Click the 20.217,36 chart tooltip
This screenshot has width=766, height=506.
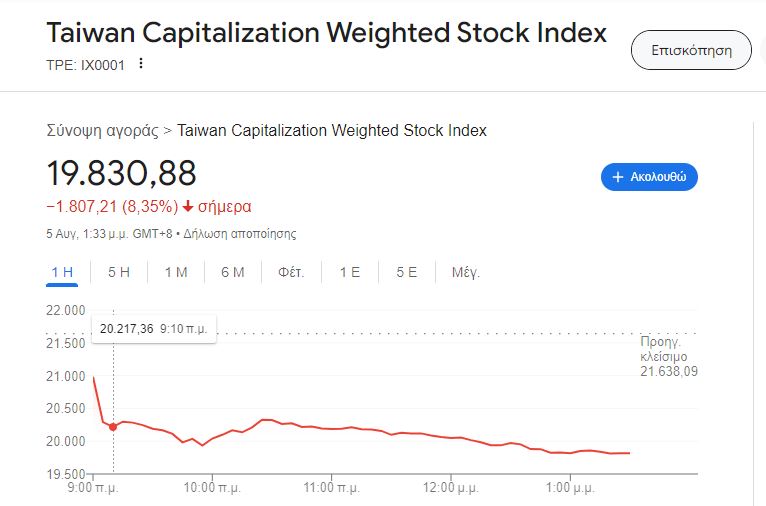(153, 328)
